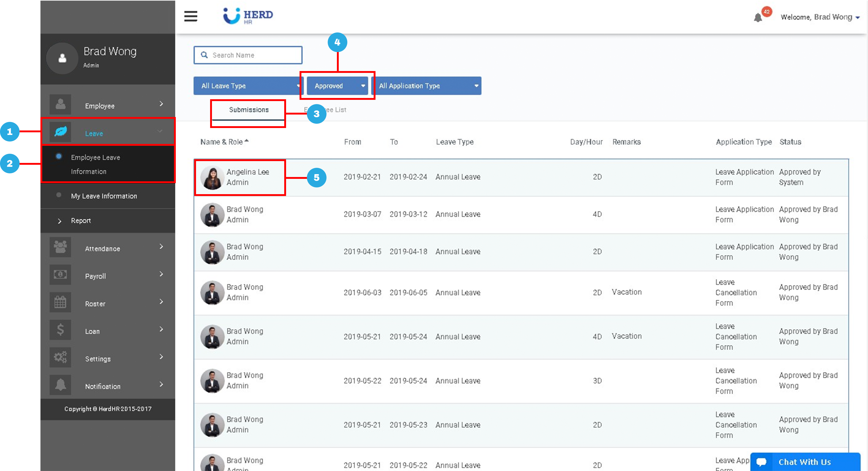Switch to the Submissions tab
Screen dimensions: 868x471
[x=249, y=110]
